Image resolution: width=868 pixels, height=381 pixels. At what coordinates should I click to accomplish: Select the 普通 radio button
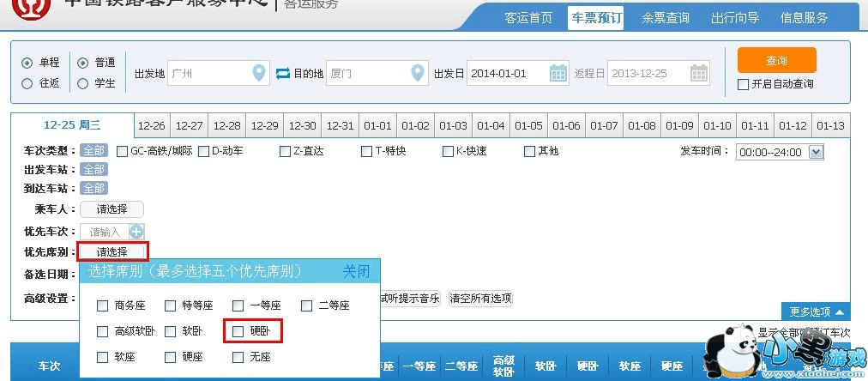(82, 63)
